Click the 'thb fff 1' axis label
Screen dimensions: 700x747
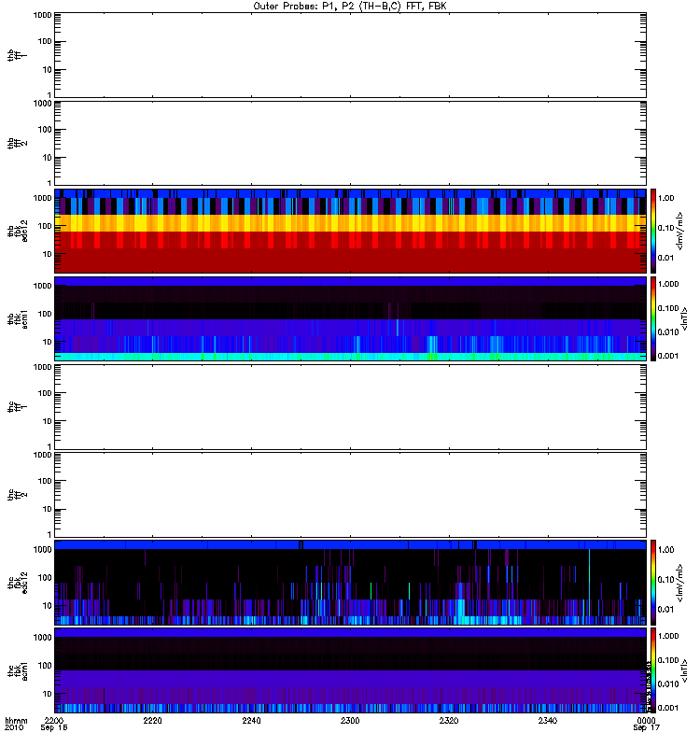17,55
